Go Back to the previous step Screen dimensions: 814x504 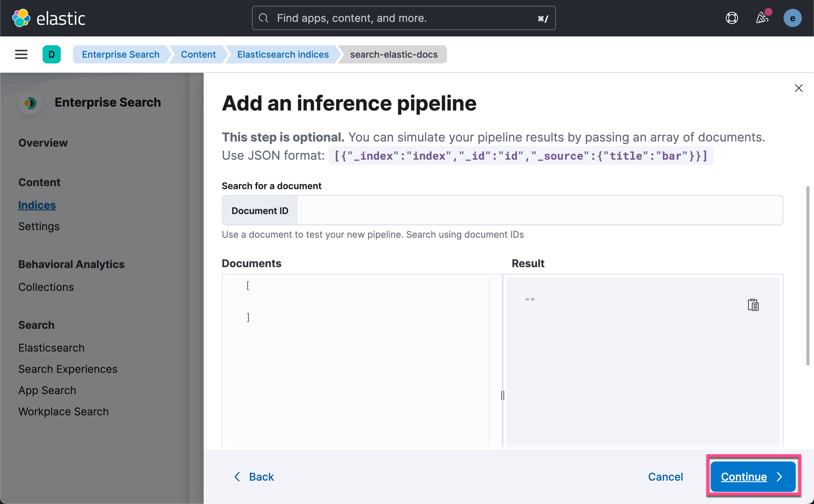coord(254,477)
